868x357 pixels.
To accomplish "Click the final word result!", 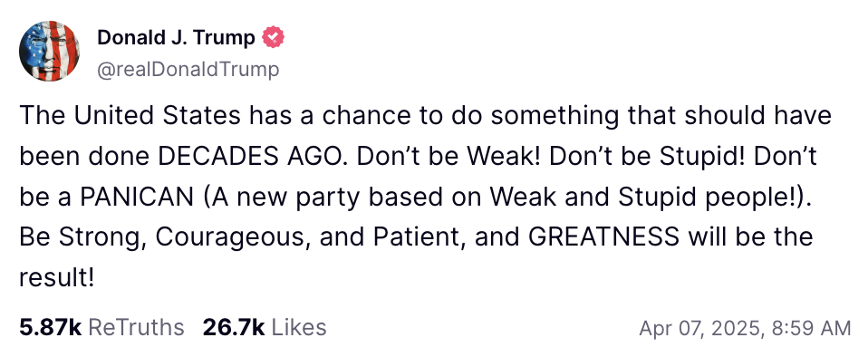I will coord(56,278).
